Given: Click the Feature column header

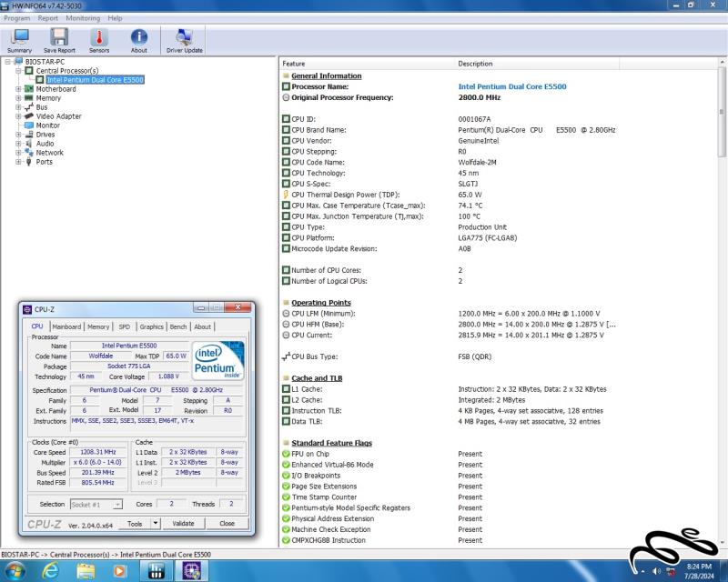Looking at the screenshot, I should click(x=367, y=64).
